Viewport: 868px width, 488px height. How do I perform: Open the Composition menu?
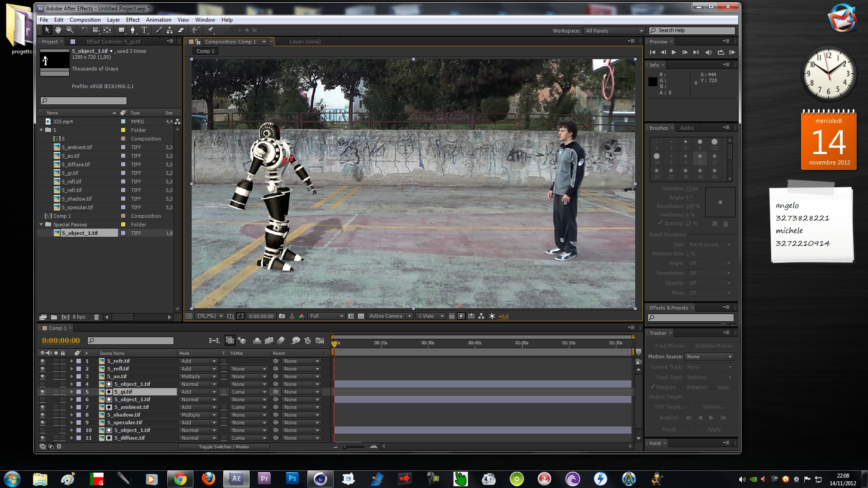click(x=85, y=20)
